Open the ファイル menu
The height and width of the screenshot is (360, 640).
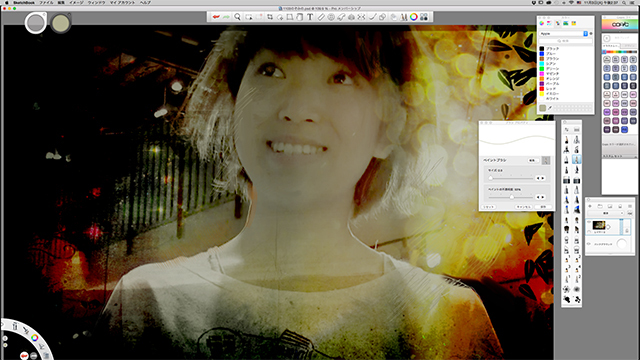tap(46, 2)
